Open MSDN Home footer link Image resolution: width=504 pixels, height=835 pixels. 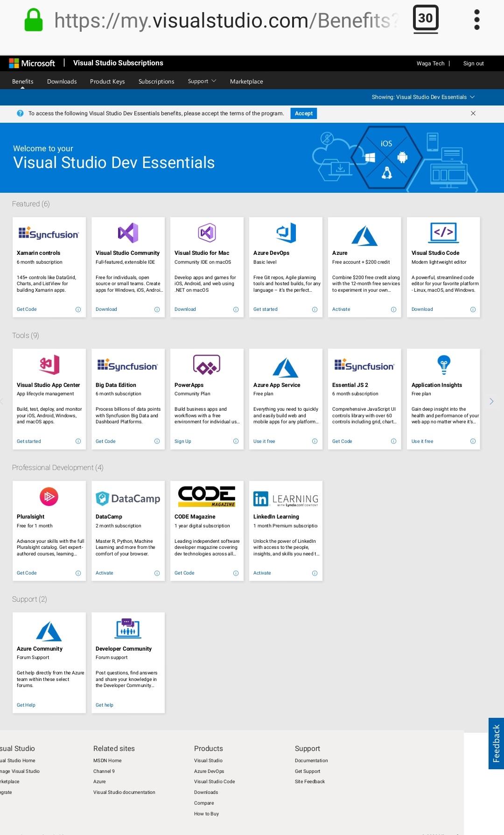point(107,761)
